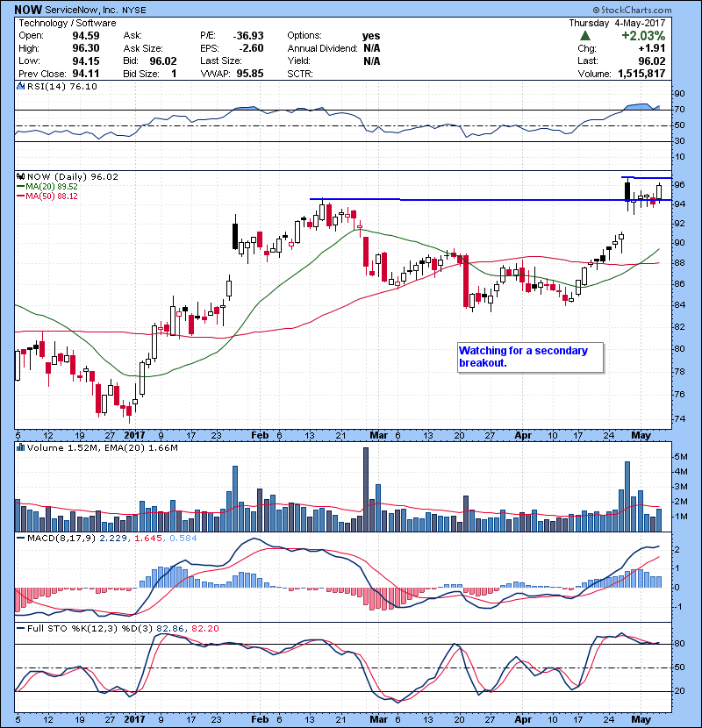702x728 pixels.
Task: Click the Technology / Software sector label
Action: pos(68,23)
